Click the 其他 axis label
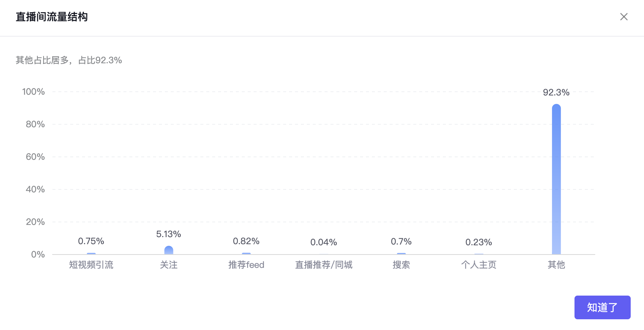644x330 pixels. pos(556,265)
